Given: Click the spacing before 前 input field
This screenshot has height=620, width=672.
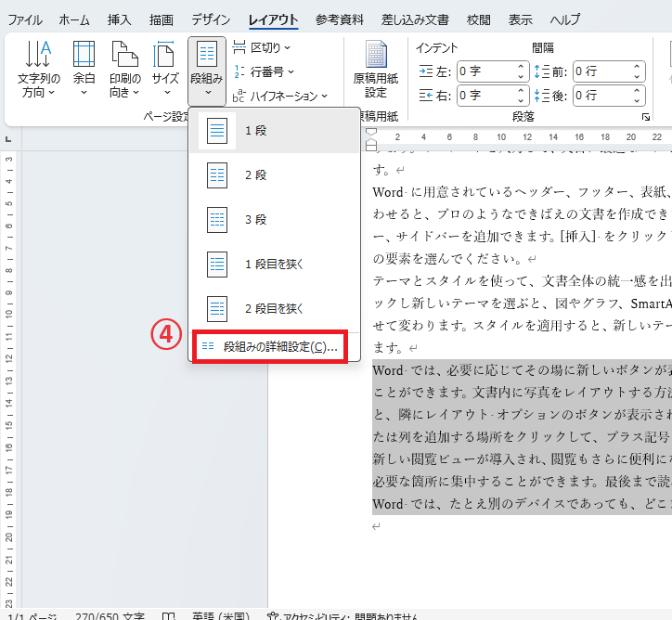Looking at the screenshot, I should [602, 71].
